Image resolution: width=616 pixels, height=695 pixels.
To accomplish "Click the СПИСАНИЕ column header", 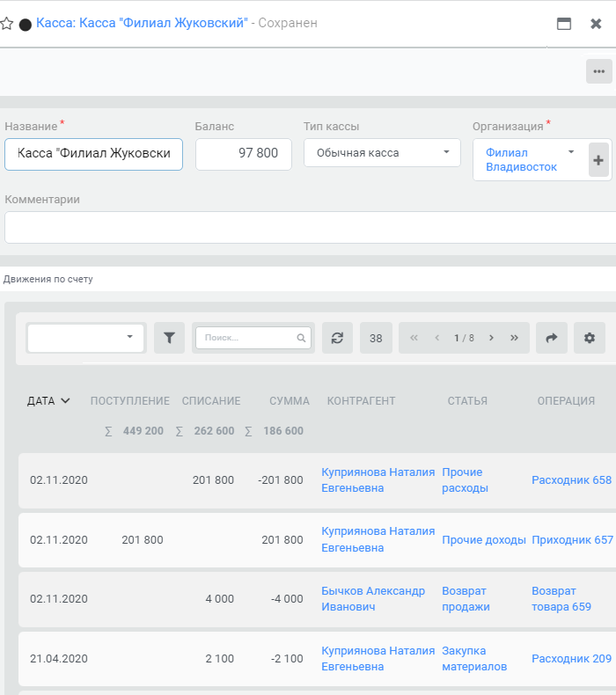I will [x=211, y=400].
